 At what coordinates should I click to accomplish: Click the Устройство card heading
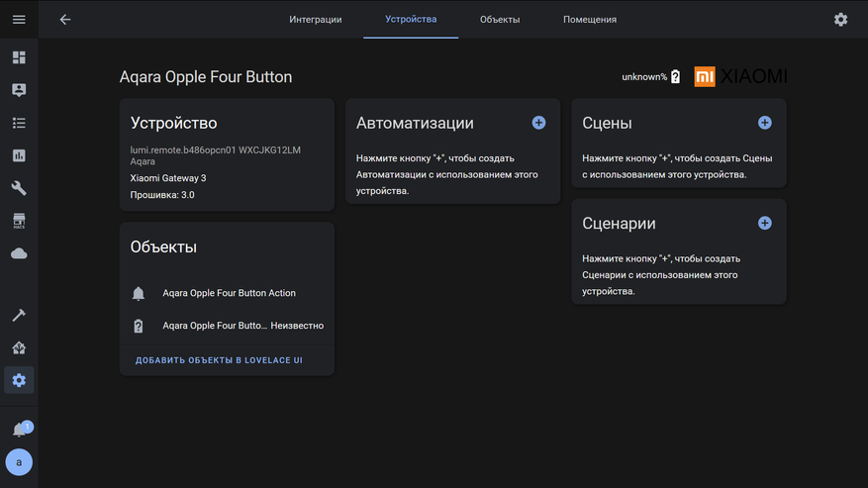tap(173, 123)
